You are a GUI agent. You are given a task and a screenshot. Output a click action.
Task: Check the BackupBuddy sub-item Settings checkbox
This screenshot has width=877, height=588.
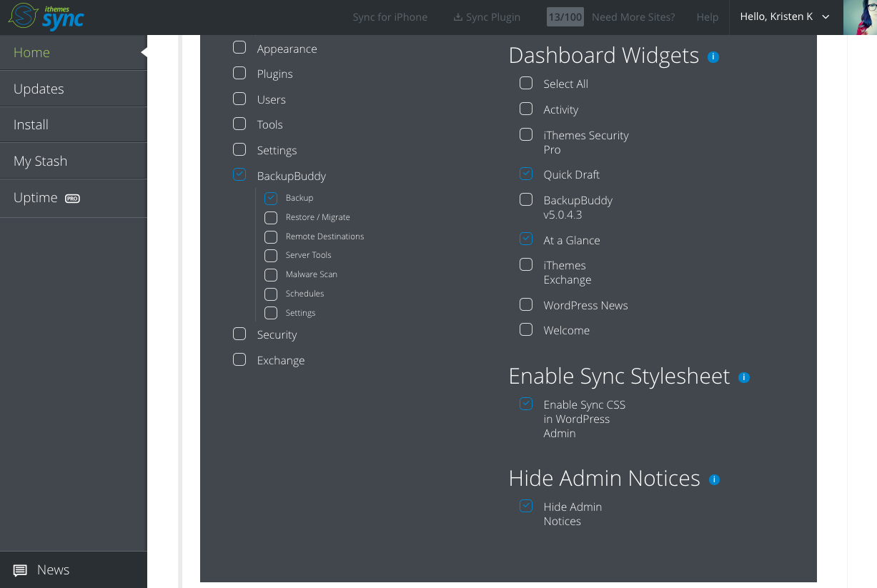[x=271, y=313]
